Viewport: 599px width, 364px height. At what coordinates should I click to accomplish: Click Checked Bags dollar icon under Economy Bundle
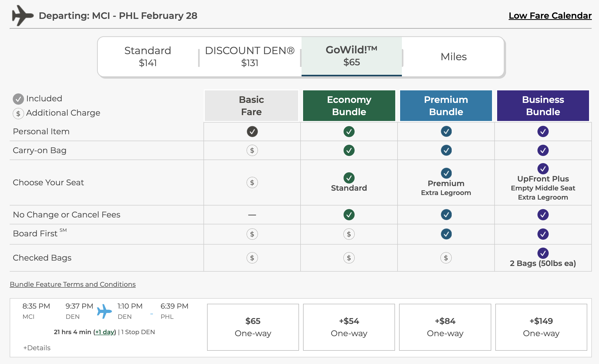(x=349, y=258)
